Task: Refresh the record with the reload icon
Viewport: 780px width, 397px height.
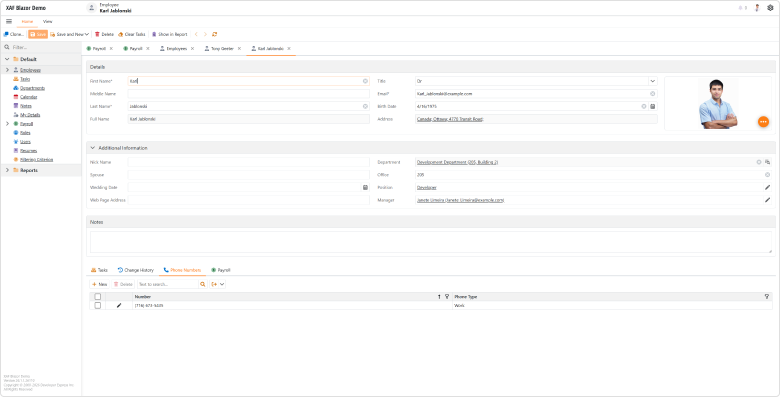Action: tap(214, 34)
